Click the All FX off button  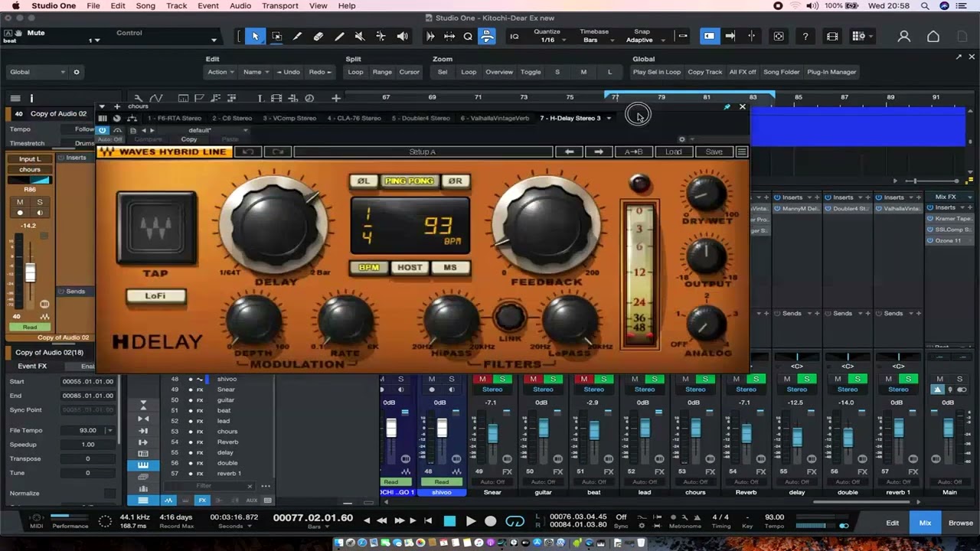tap(743, 72)
